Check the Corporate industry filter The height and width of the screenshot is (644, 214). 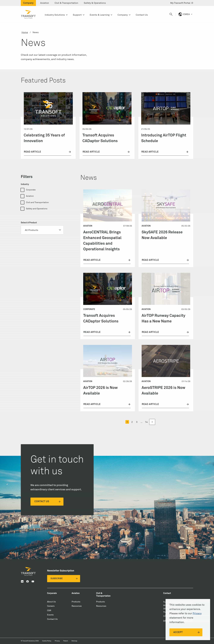click(22, 190)
